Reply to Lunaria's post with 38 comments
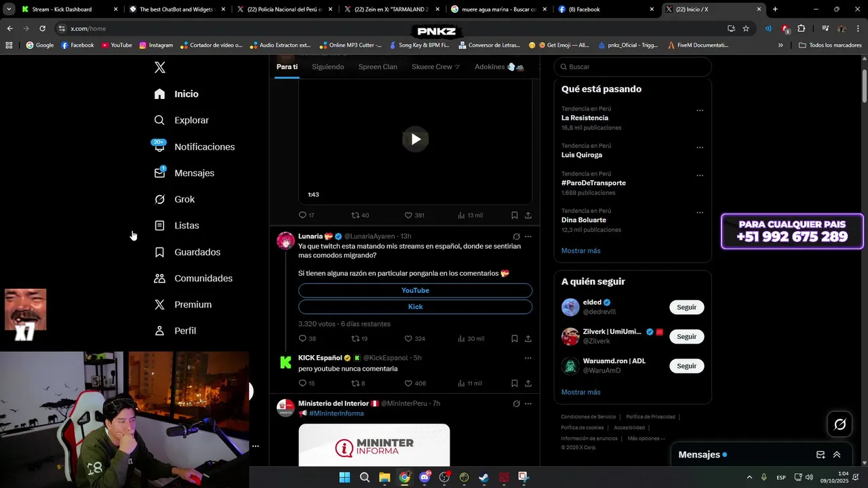The height and width of the screenshot is (488, 868). pos(307,339)
